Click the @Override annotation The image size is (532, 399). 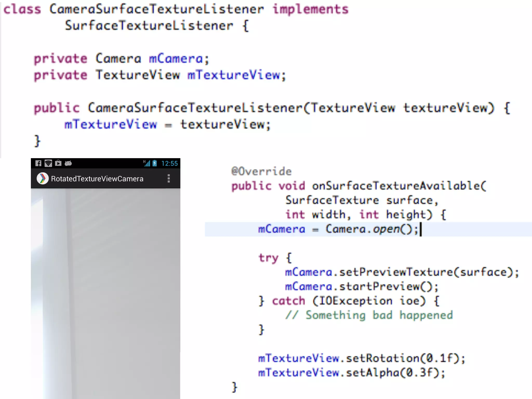pos(261,171)
